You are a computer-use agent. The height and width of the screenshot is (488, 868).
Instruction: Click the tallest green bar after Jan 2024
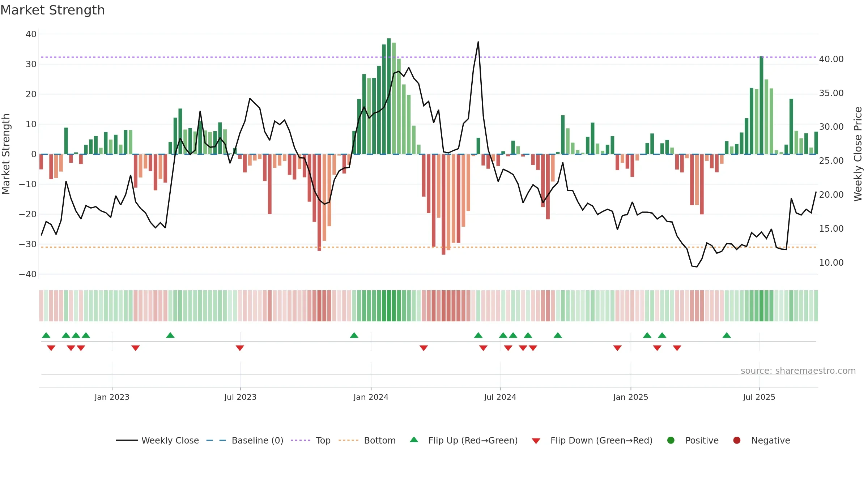coord(389,96)
